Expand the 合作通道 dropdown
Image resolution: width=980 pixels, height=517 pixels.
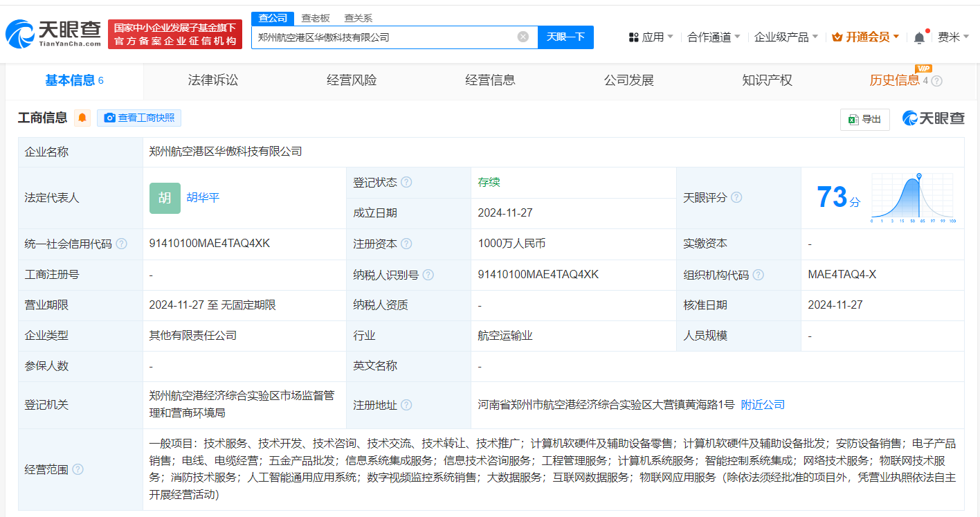[714, 37]
